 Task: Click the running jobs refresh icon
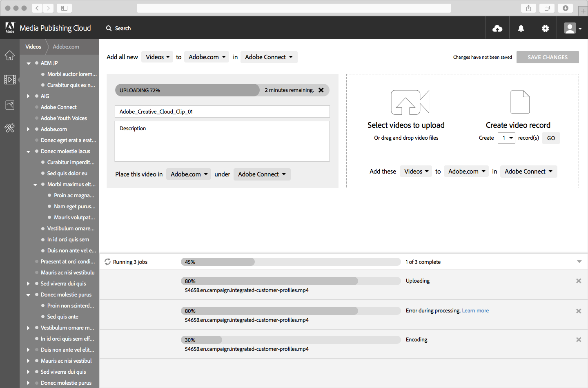click(108, 262)
